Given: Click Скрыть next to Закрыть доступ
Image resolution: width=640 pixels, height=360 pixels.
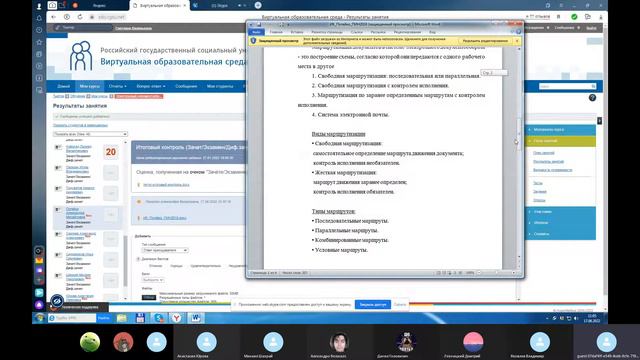Looking at the screenshot, I should click(x=400, y=304).
